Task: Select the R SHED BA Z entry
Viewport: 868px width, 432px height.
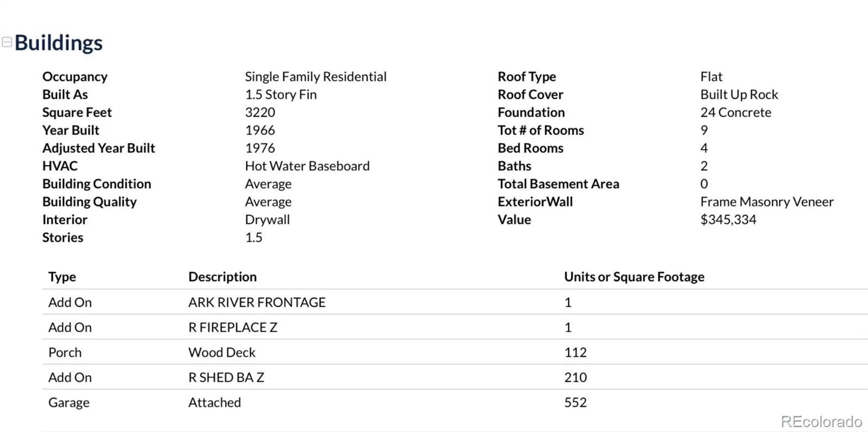Action: point(226,377)
